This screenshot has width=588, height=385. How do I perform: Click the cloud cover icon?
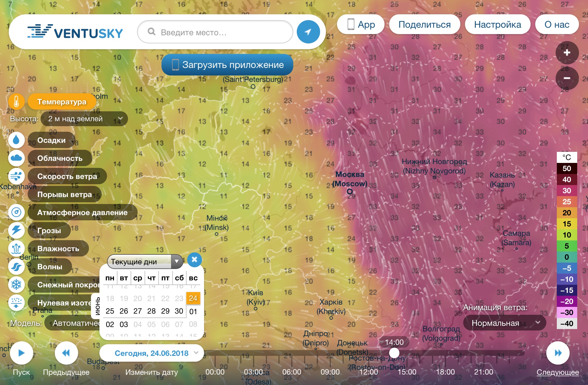point(16,158)
